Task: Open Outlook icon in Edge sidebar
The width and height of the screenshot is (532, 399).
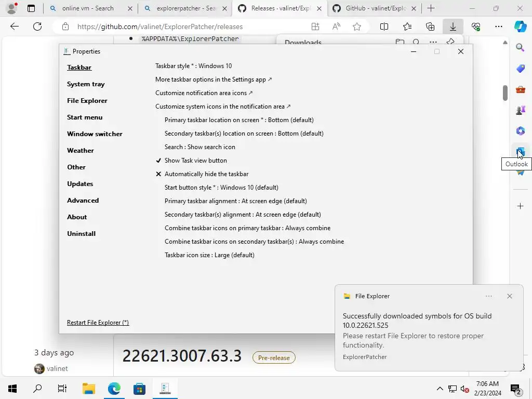Action: 521,152
